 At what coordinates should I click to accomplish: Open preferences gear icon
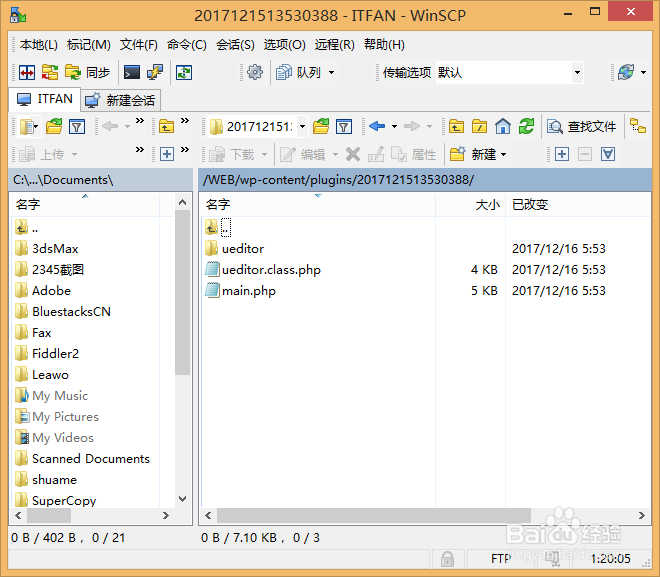tap(255, 72)
